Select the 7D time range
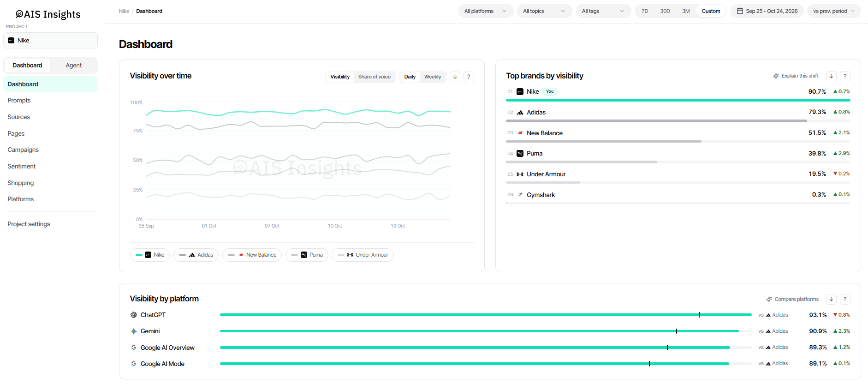This screenshot has width=868, height=384. pyautogui.click(x=645, y=11)
